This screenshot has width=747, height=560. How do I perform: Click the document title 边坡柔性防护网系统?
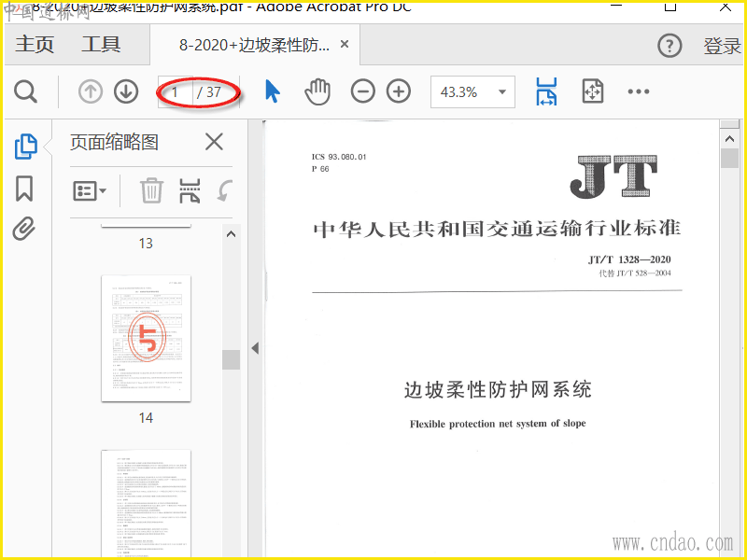pos(498,389)
